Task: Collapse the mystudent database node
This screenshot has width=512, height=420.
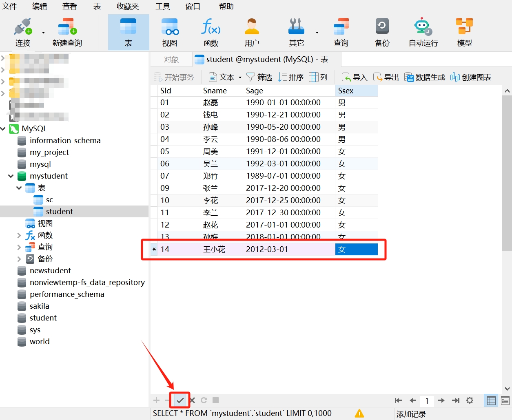Action: 11,176
